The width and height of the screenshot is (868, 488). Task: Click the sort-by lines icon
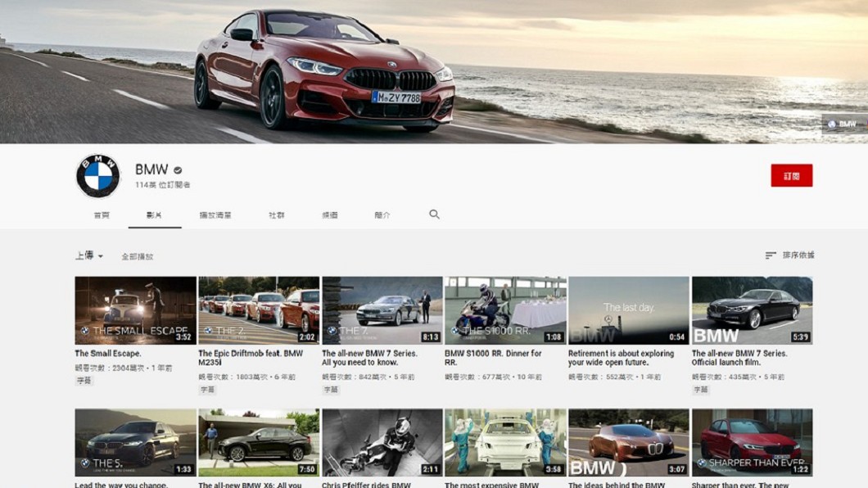[770, 255]
